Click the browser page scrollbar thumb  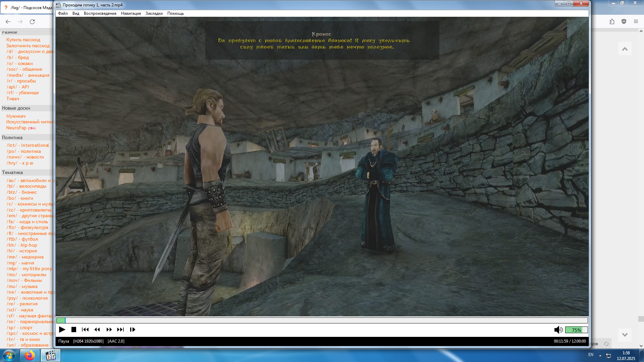coord(641,319)
